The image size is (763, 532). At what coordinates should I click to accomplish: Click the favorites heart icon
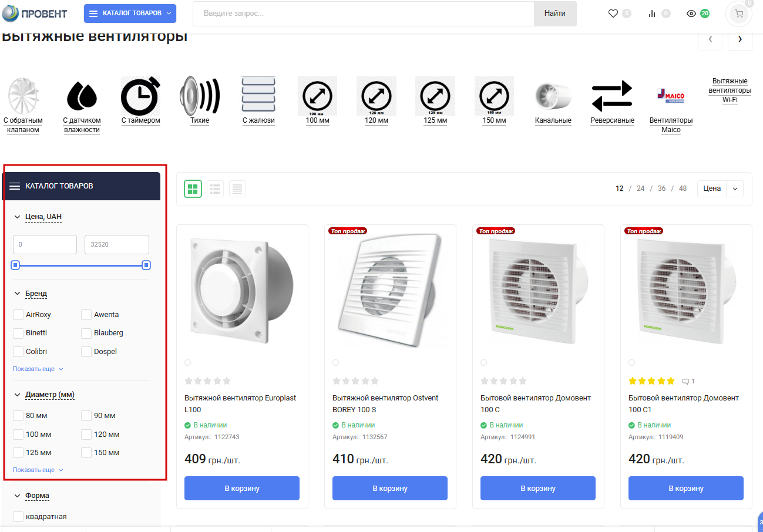point(613,14)
